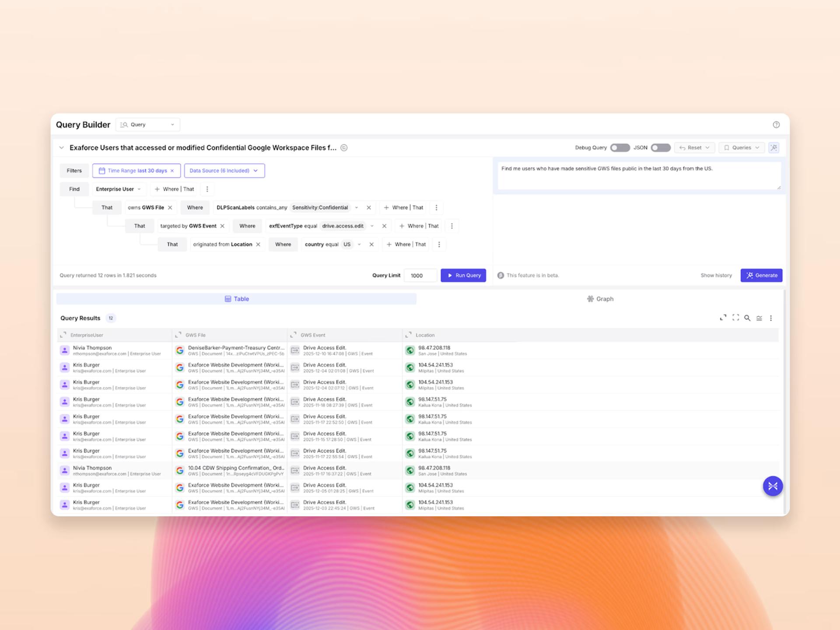Switch to the Table tab
Viewport: 840px width, 630px height.
point(236,299)
